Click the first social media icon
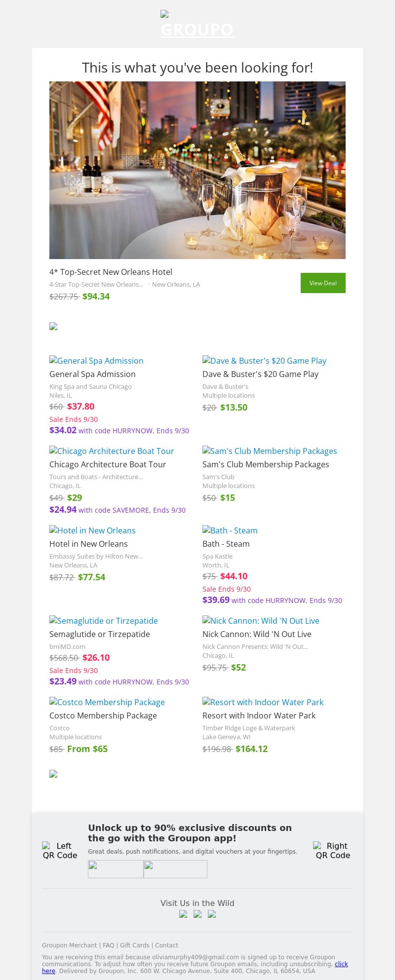395x980 pixels. [x=183, y=914]
